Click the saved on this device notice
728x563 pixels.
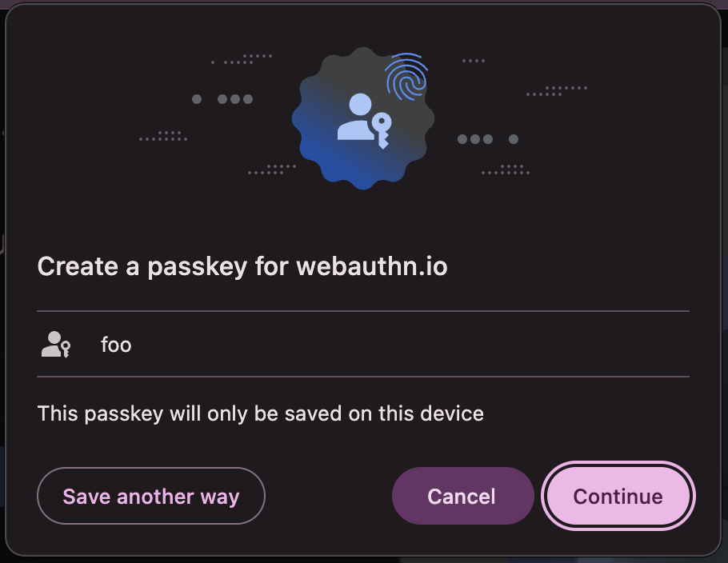tap(260, 413)
